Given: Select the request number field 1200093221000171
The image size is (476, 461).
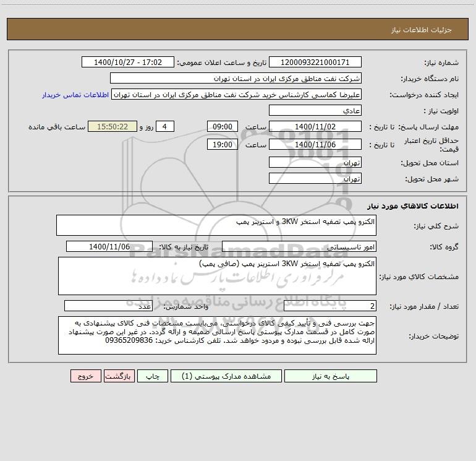Looking at the screenshot, I should click(315, 62).
